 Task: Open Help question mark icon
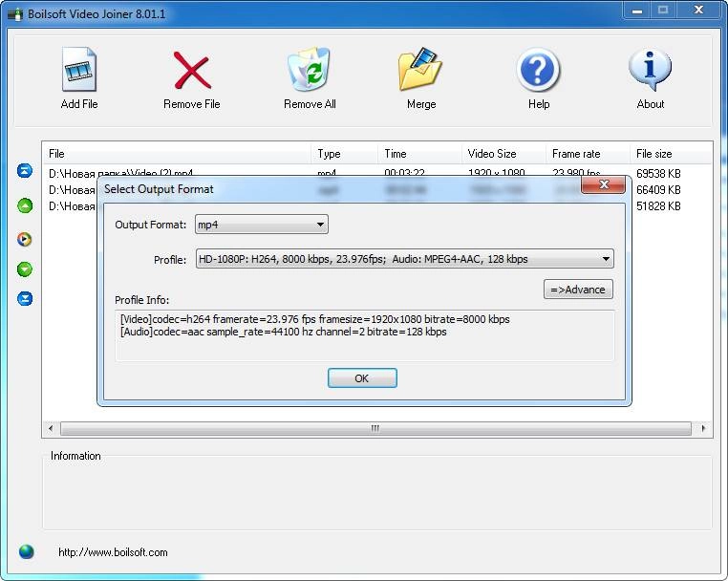click(x=538, y=70)
